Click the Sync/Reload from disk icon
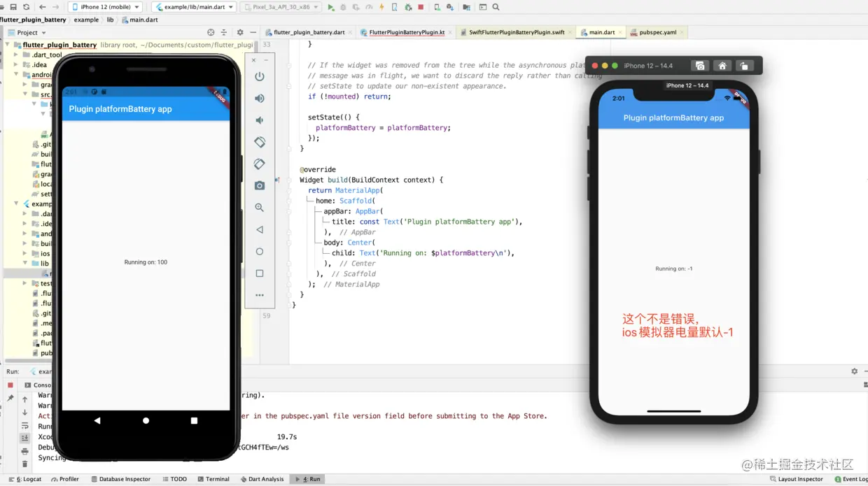868x486 pixels. [27, 7]
